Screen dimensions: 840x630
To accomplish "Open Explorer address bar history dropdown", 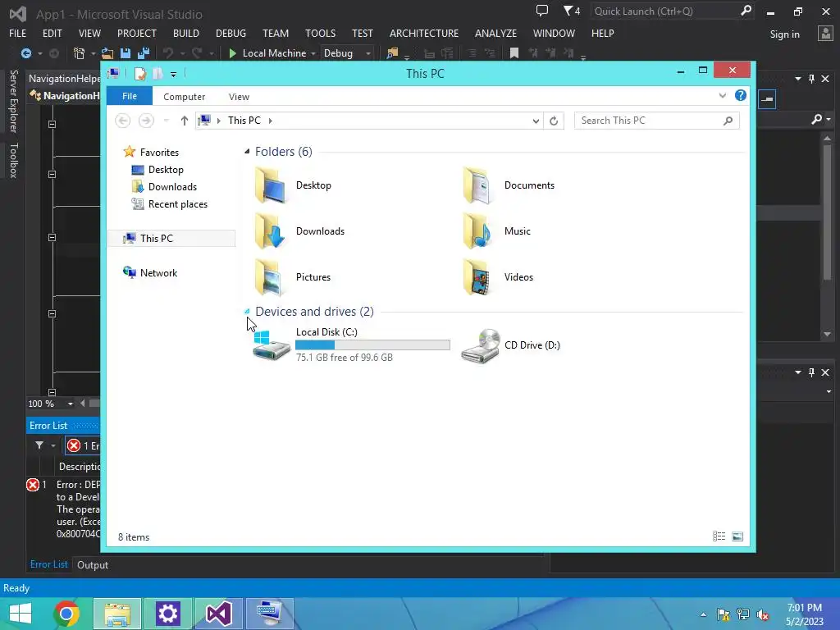I will pos(536,121).
